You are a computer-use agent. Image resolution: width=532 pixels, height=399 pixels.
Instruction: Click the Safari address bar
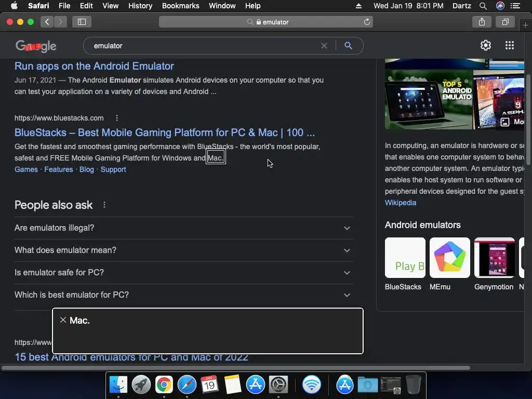point(265,22)
